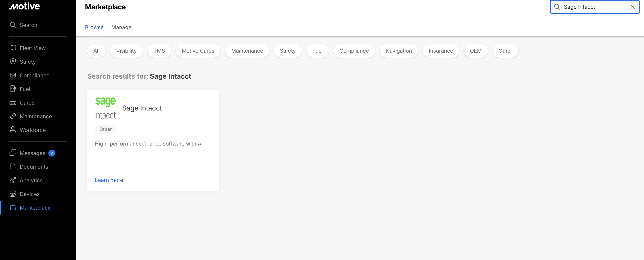
Task: Click the Sage Intacct card title
Action: pos(142,108)
